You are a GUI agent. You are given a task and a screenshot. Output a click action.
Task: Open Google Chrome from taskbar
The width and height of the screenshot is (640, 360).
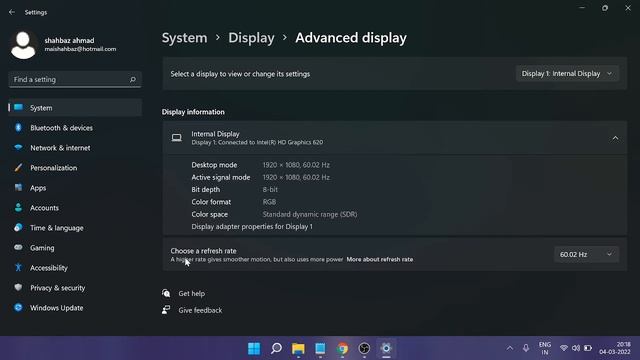point(342,348)
